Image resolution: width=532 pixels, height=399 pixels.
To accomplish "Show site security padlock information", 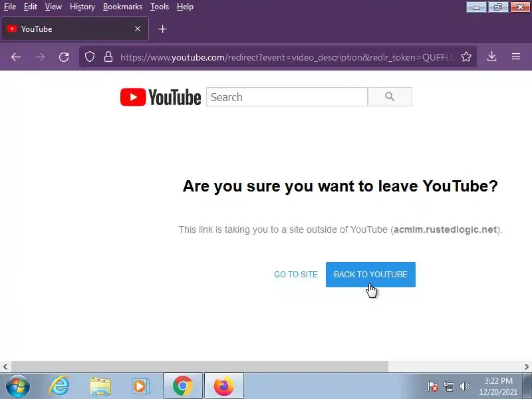I will pos(108,57).
